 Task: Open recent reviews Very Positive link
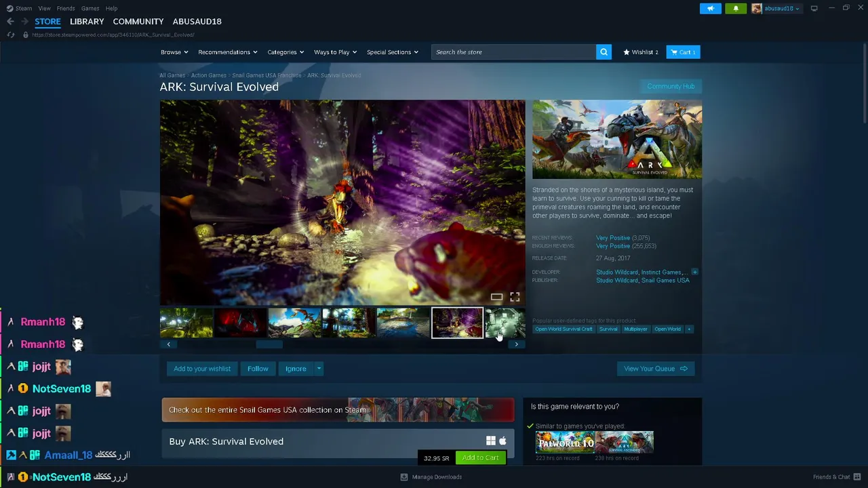[613, 238]
